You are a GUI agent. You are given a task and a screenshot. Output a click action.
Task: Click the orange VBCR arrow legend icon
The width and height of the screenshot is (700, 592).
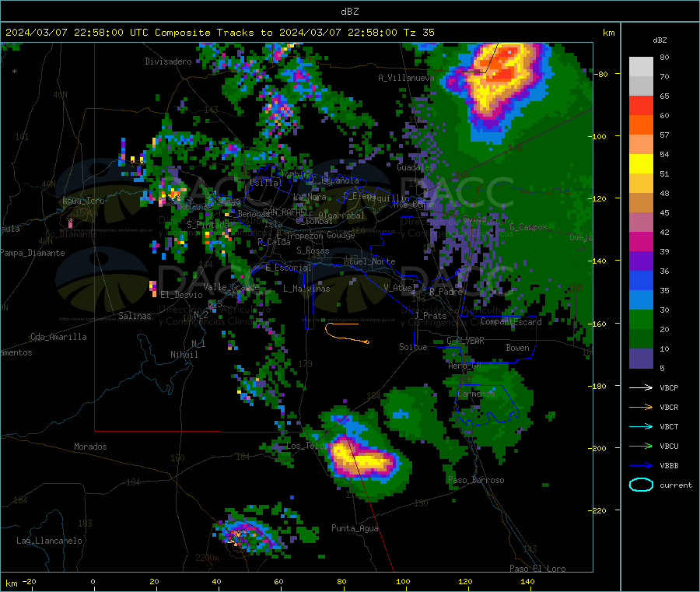click(641, 407)
